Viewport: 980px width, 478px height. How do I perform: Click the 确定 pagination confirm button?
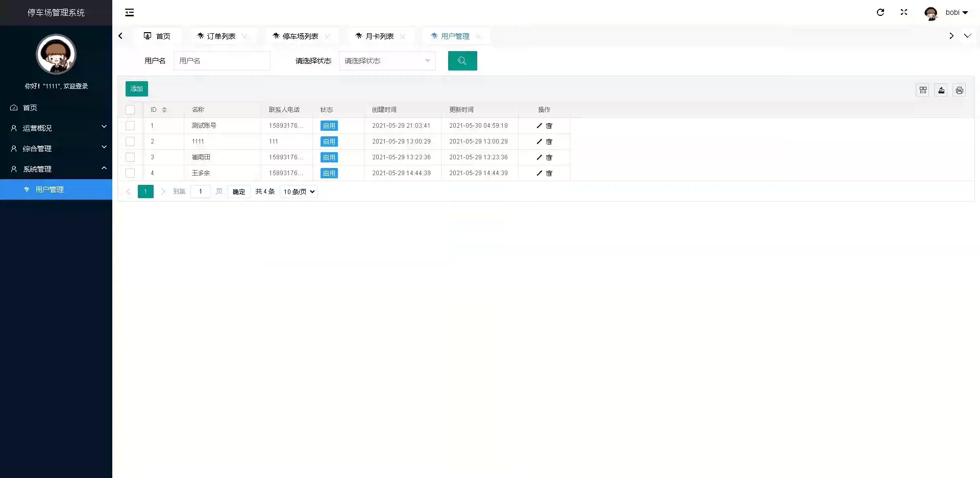[239, 192]
